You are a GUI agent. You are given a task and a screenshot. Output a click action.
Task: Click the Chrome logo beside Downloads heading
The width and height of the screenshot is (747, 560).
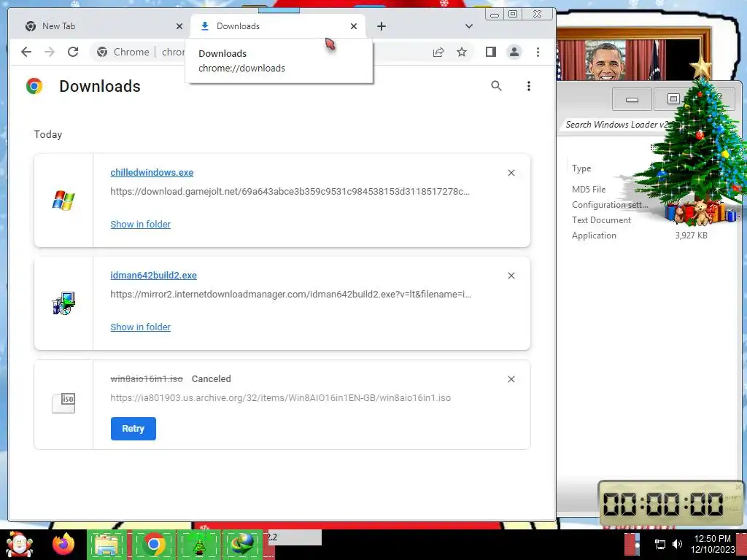click(34, 86)
